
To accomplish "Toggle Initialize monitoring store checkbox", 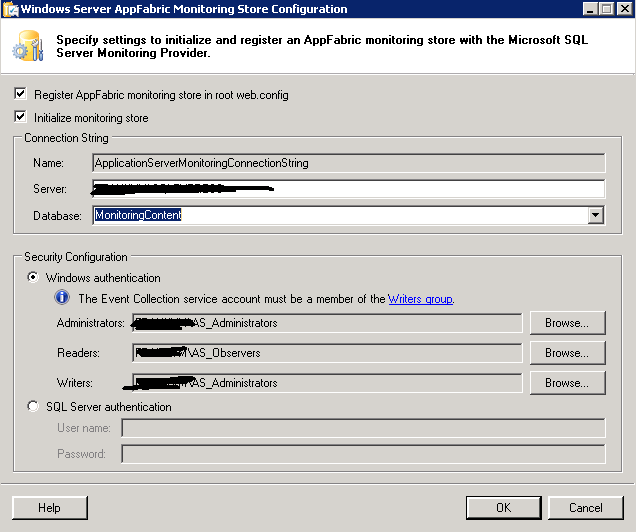I will click(x=20, y=117).
